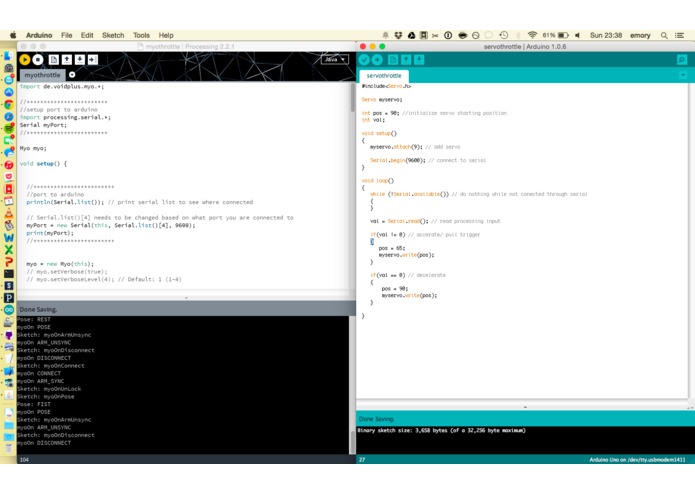Open Microsoft Word from the dock
Screen dimensions: 695x494
pyautogui.click(x=9, y=237)
